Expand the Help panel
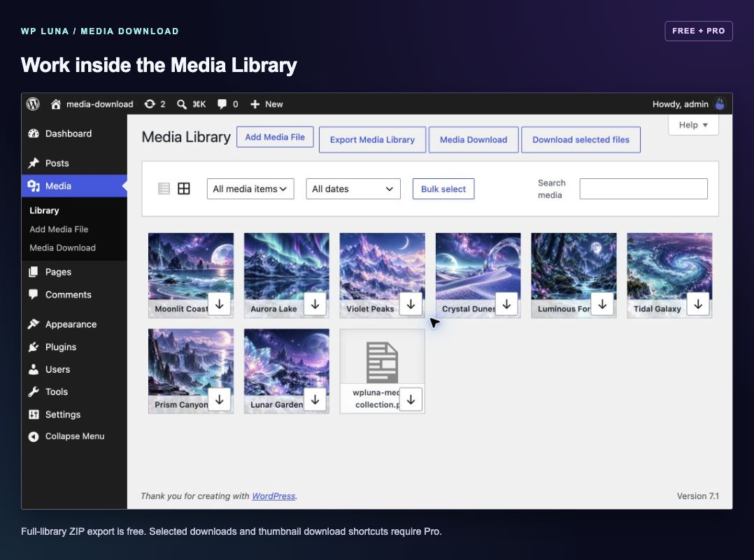 pos(693,125)
